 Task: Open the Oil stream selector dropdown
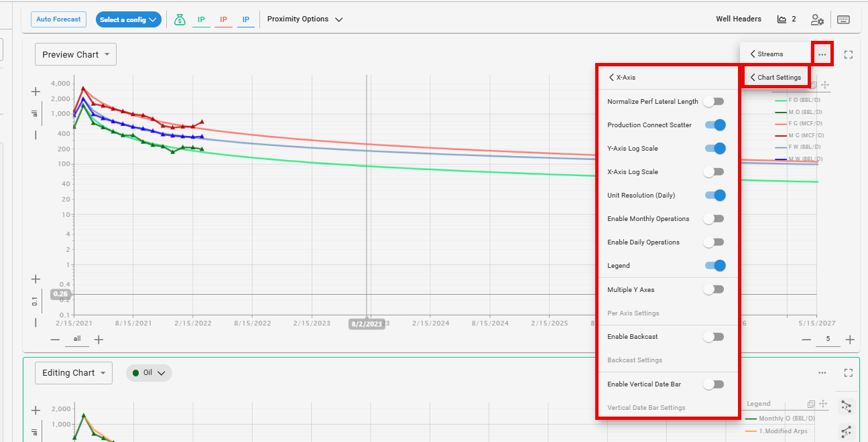[x=149, y=373]
